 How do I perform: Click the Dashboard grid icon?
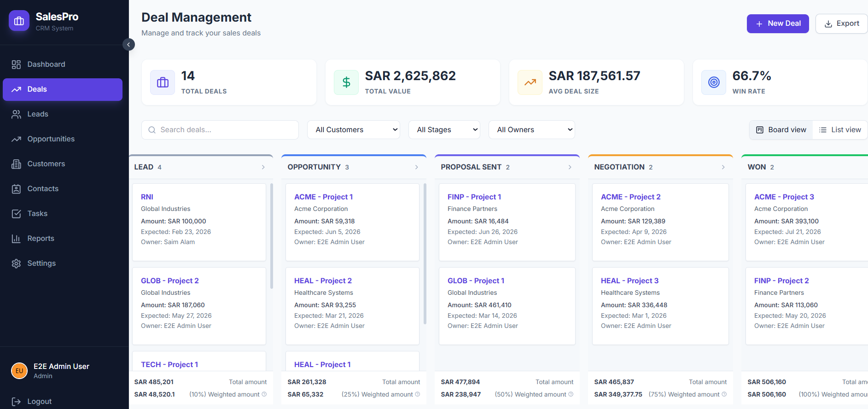point(16,64)
